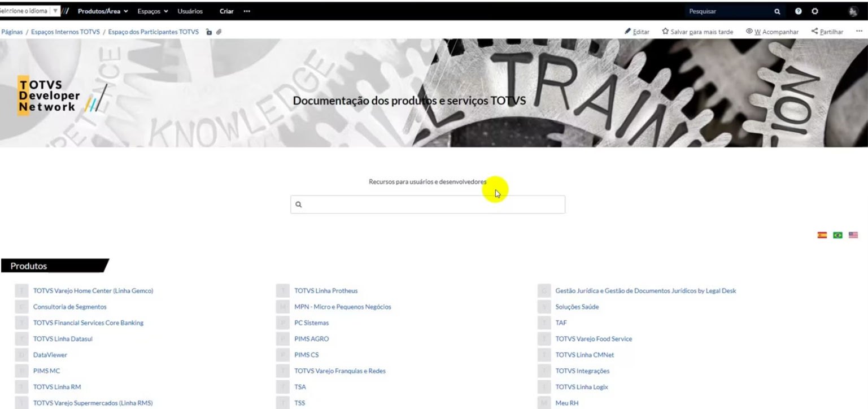This screenshot has height=409, width=868.
Task: Open TOTVS Integrações
Action: [582, 371]
